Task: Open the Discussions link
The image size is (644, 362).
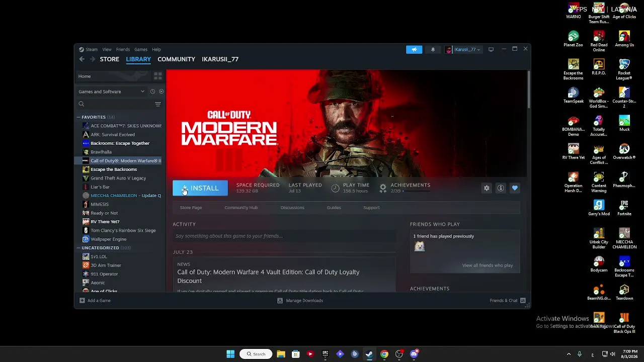Action: tap(292, 208)
